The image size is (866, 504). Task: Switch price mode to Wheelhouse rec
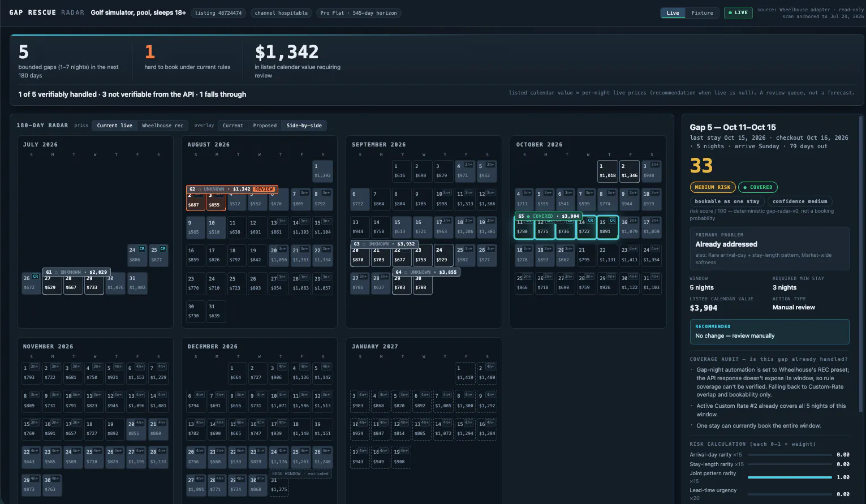pos(162,126)
